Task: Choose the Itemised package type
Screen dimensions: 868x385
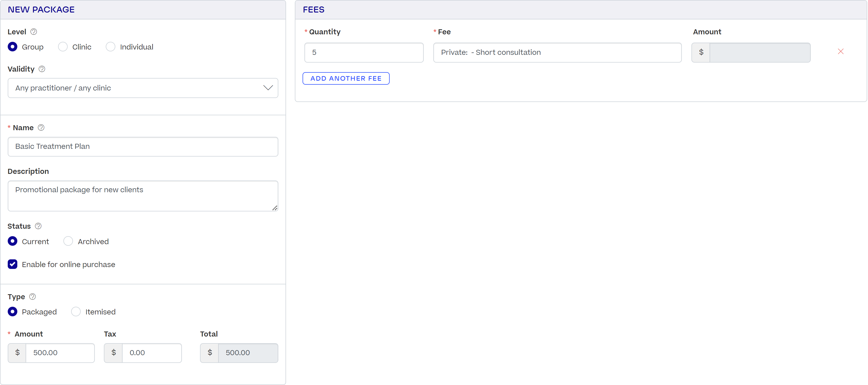Action: pyautogui.click(x=76, y=312)
